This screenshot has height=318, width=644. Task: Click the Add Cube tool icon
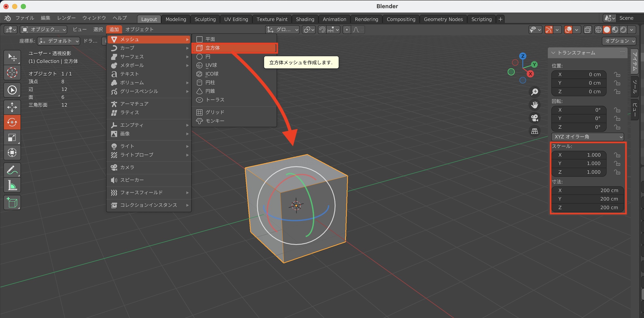12,203
